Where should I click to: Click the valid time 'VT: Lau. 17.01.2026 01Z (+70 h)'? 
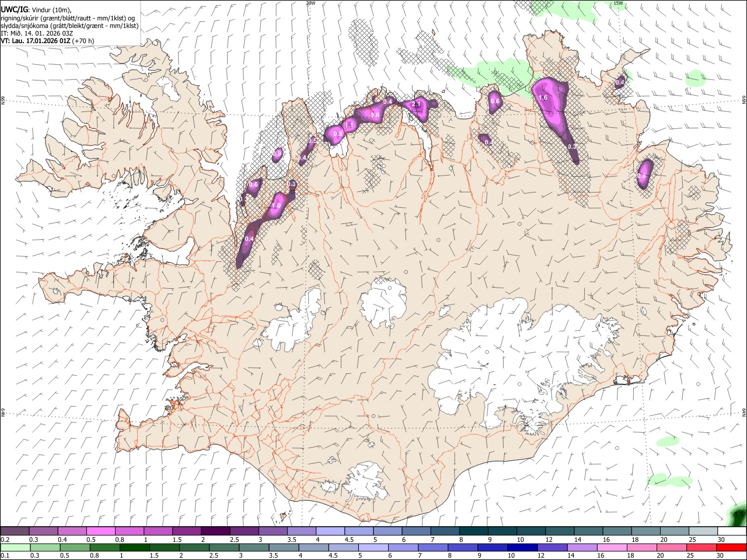(47, 41)
